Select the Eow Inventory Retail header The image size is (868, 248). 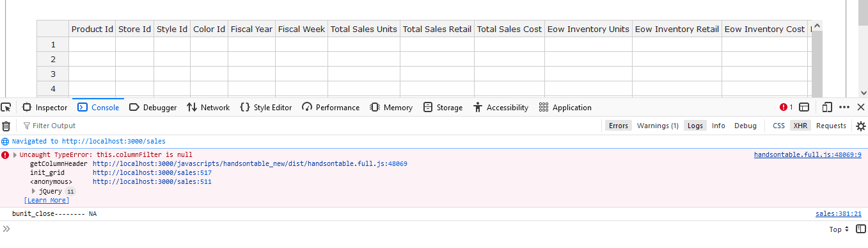pyautogui.click(x=677, y=29)
